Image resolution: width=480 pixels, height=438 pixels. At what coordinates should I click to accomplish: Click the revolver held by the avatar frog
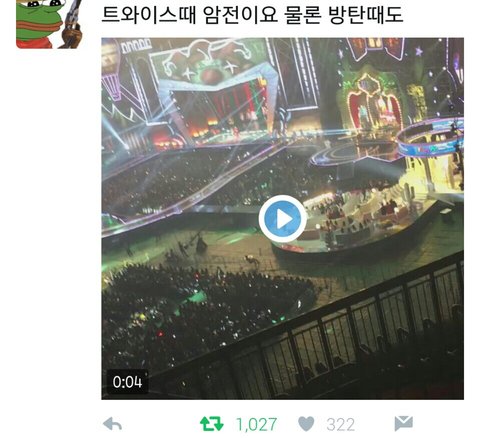click(72, 22)
